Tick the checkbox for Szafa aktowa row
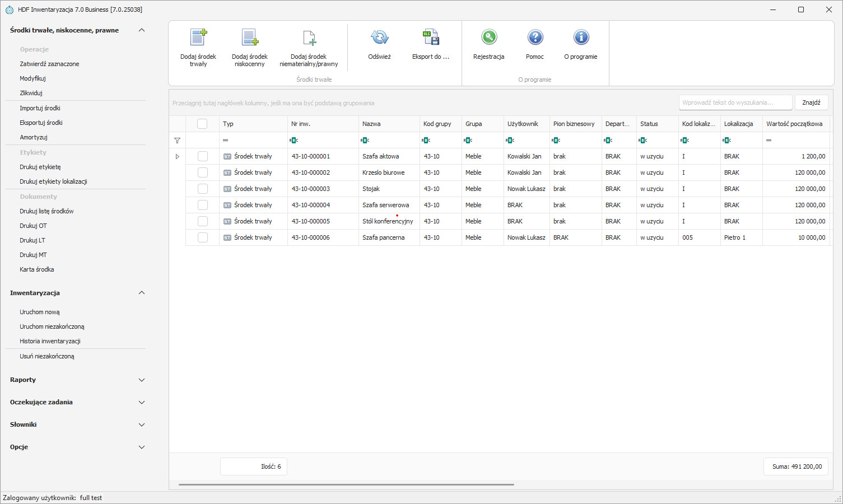 [x=203, y=156]
